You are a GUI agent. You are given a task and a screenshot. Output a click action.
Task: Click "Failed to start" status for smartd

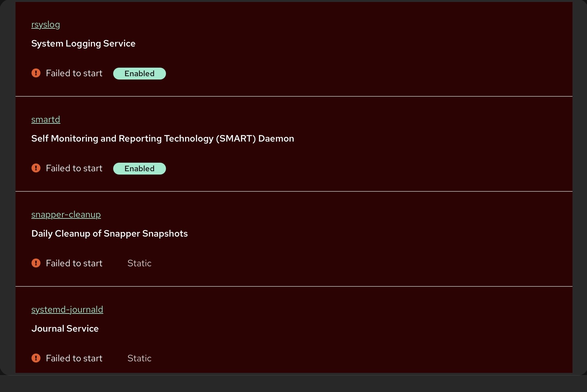[74, 168]
